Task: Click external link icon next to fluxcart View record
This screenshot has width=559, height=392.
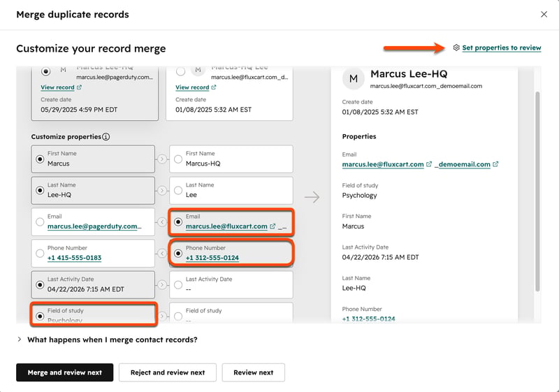Action: pos(214,87)
